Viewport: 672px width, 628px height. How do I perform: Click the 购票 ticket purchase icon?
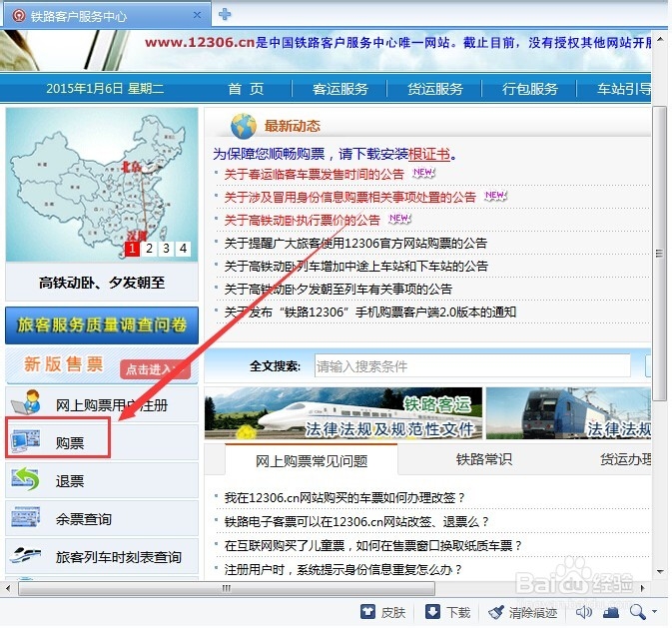[26, 441]
